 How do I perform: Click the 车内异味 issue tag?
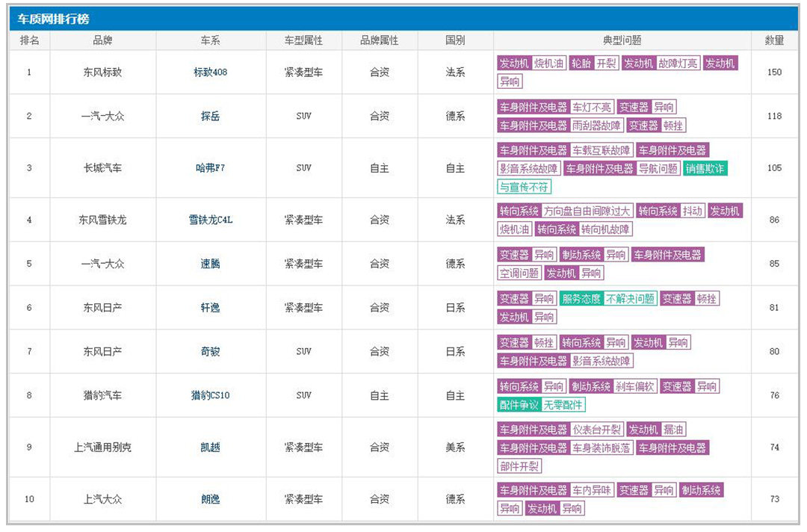[593, 491]
